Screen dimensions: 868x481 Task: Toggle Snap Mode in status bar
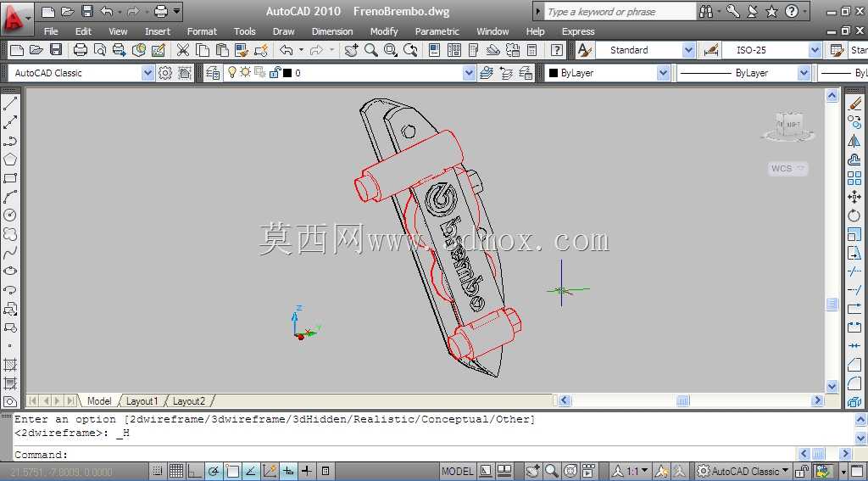click(157, 471)
